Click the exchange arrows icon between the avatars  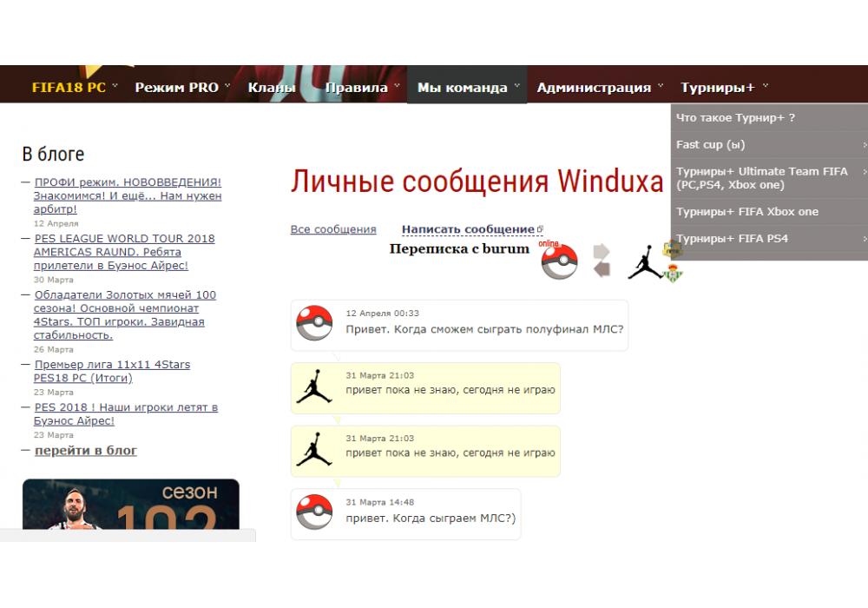[602, 261]
